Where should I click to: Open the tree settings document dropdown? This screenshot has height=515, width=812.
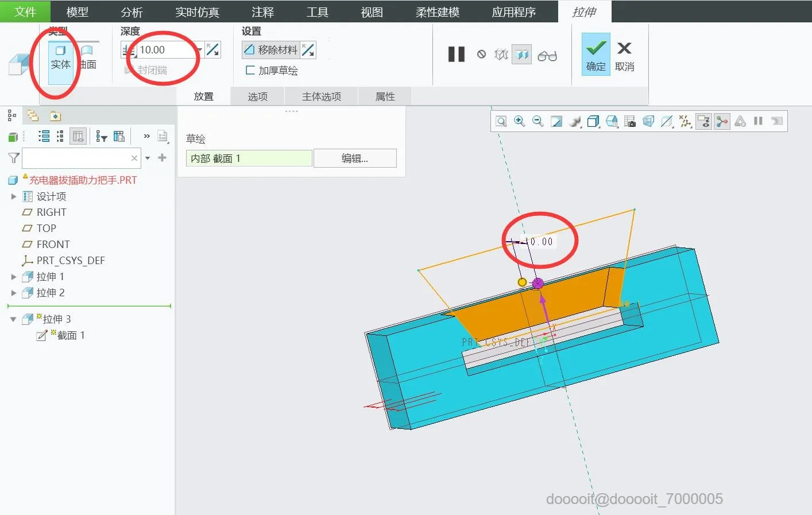pos(163,136)
